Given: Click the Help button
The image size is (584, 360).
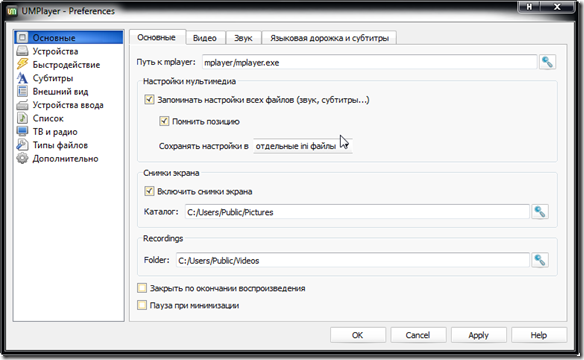Looking at the screenshot, I should (539, 335).
